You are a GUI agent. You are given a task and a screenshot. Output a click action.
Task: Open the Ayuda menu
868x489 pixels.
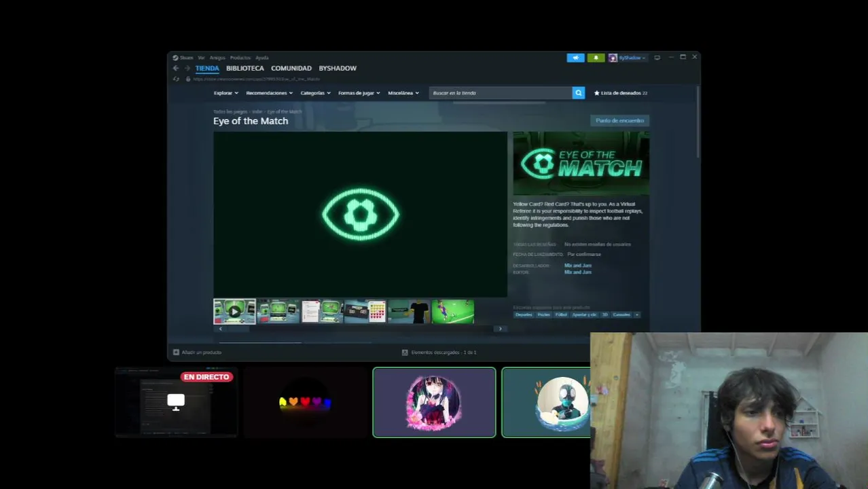click(262, 58)
